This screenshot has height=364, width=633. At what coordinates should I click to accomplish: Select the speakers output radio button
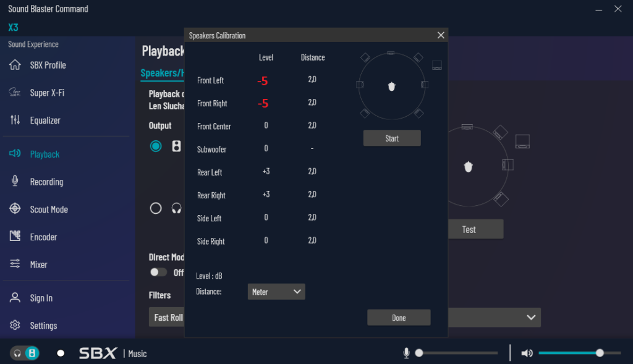click(156, 146)
